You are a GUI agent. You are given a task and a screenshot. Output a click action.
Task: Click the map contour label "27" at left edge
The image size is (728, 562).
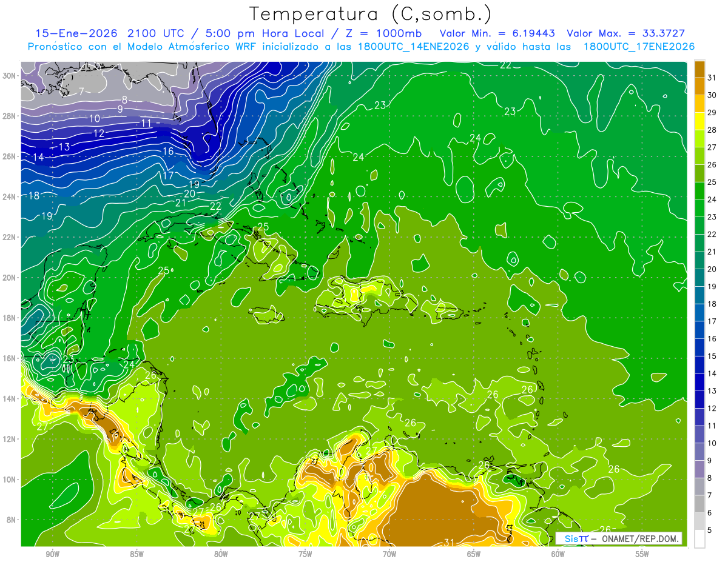coord(42,427)
